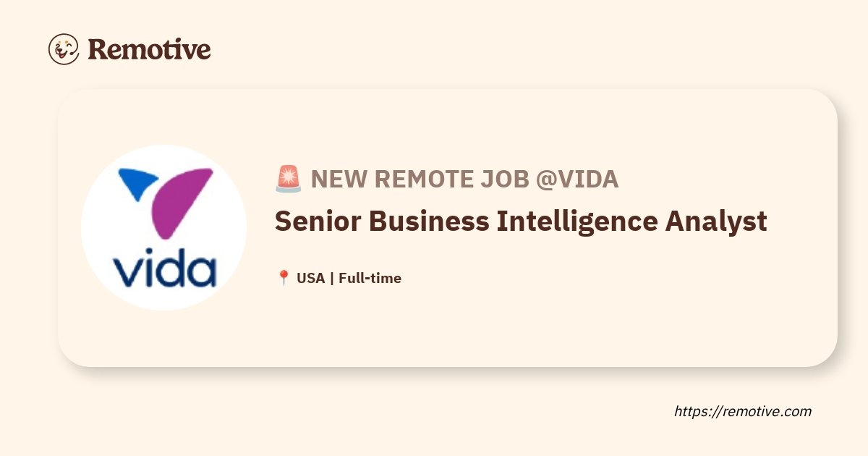Click the @VIDA company mention
This screenshot has width=868, height=456.
[x=577, y=179]
